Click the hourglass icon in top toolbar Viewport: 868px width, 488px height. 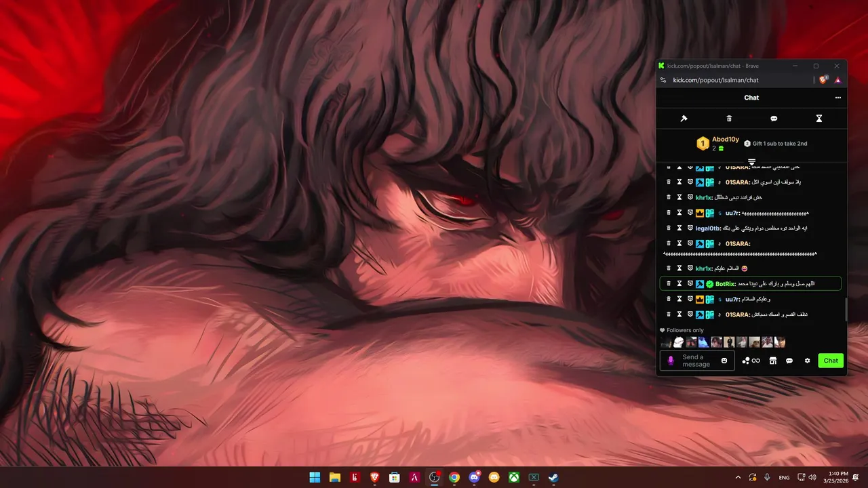point(818,119)
